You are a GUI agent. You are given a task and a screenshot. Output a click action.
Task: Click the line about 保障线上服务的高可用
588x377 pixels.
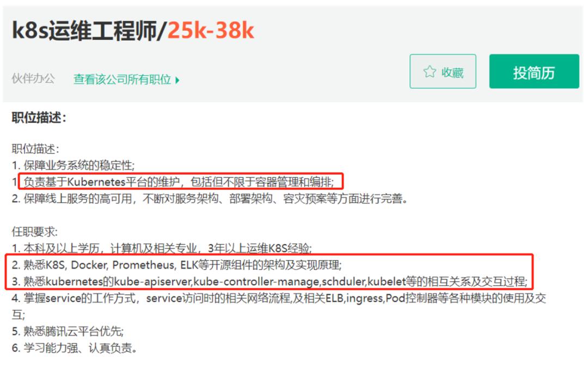[210, 199]
